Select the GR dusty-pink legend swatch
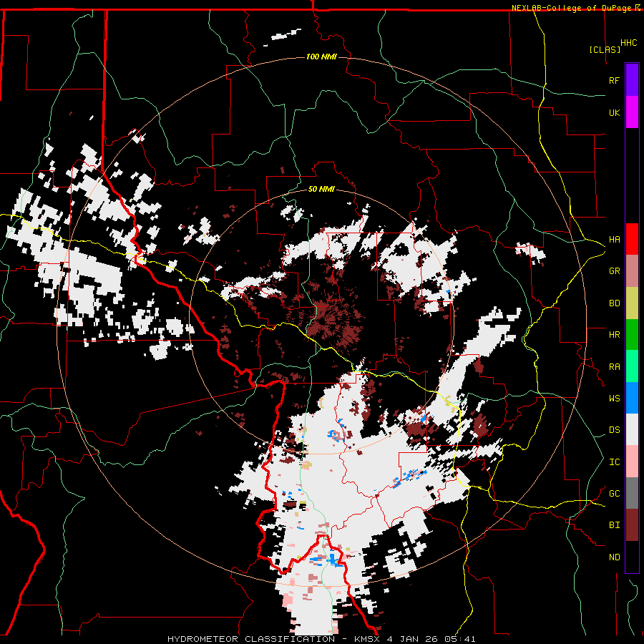The height and width of the screenshot is (644, 644). [632, 271]
